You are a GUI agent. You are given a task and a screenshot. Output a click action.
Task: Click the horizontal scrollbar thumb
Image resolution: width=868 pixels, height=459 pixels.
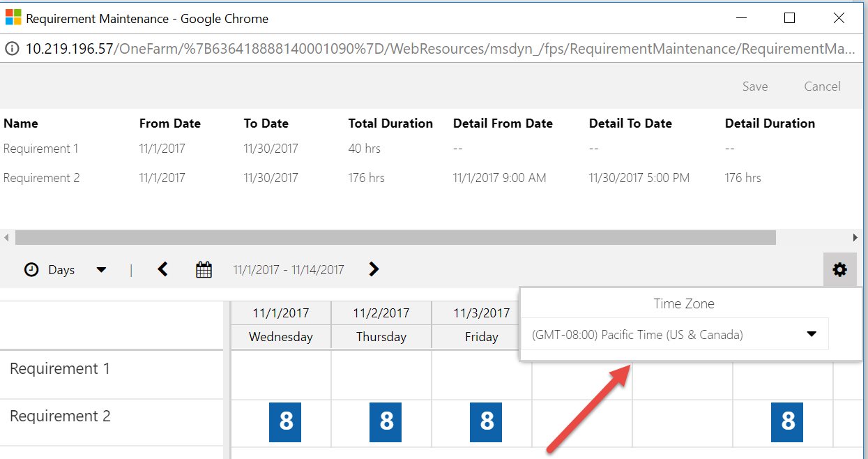click(395, 238)
